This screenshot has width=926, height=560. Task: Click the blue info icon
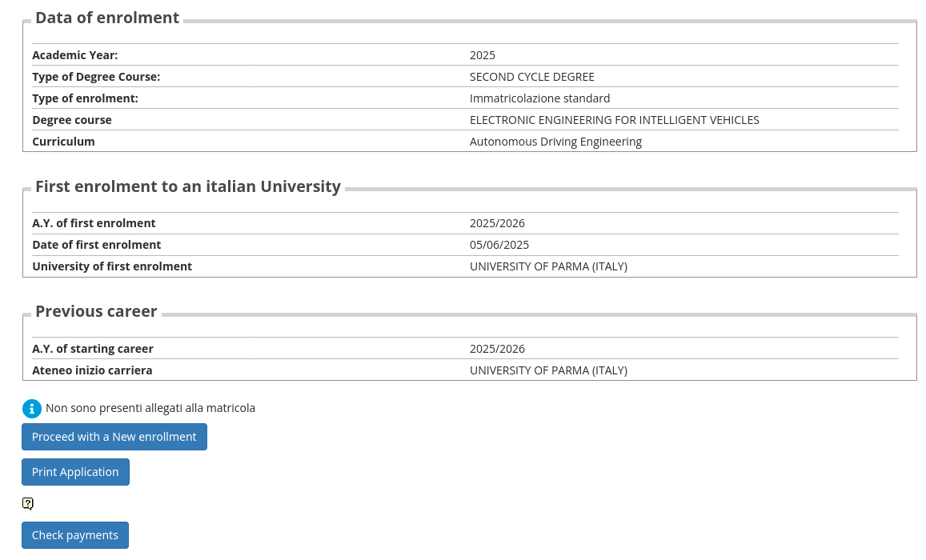point(31,409)
